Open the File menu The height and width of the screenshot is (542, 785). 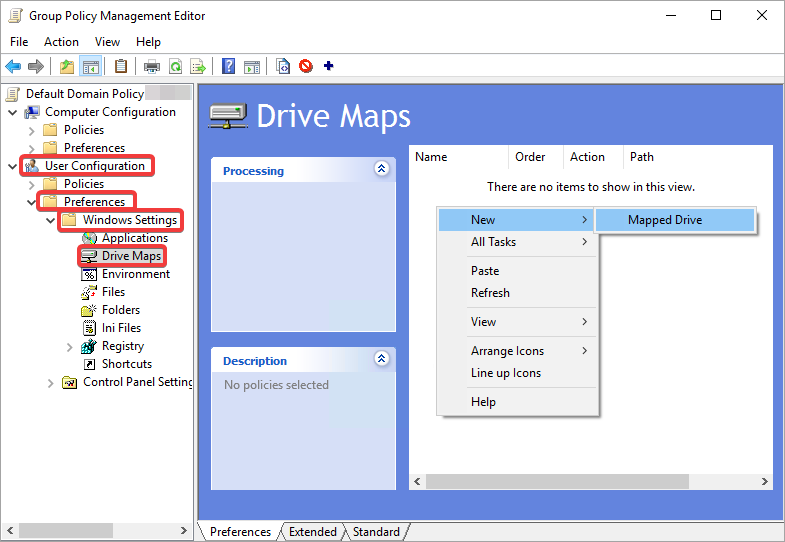pyautogui.click(x=19, y=42)
